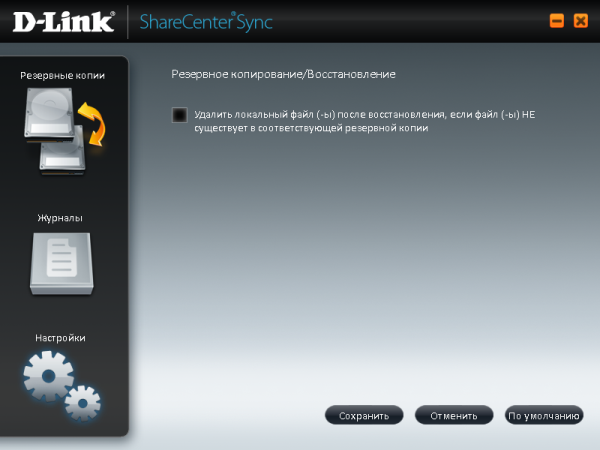The width and height of the screenshot is (600, 450).
Task: Click the 'Удалить локальный файл' option text
Action: 364,121
